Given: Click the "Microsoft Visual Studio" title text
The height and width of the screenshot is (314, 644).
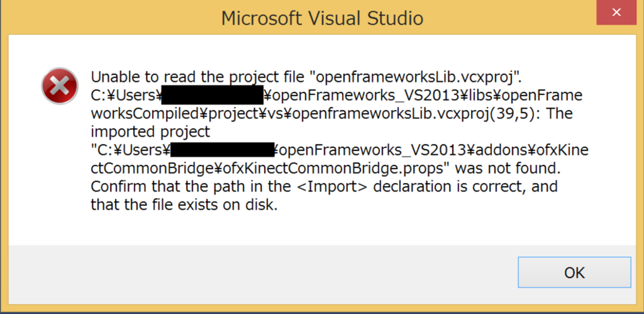Looking at the screenshot, I should click(322, 18).
